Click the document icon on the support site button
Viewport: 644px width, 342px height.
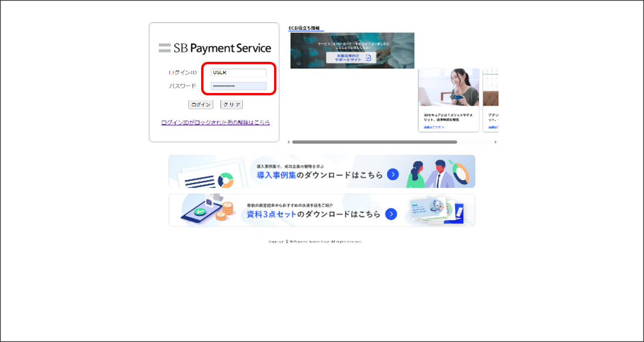click(x=368, y=58)
